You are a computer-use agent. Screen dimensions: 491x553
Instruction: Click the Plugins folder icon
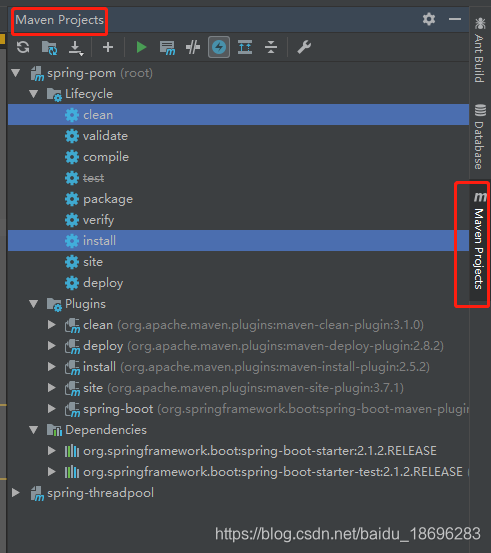[x=54, y=304]
